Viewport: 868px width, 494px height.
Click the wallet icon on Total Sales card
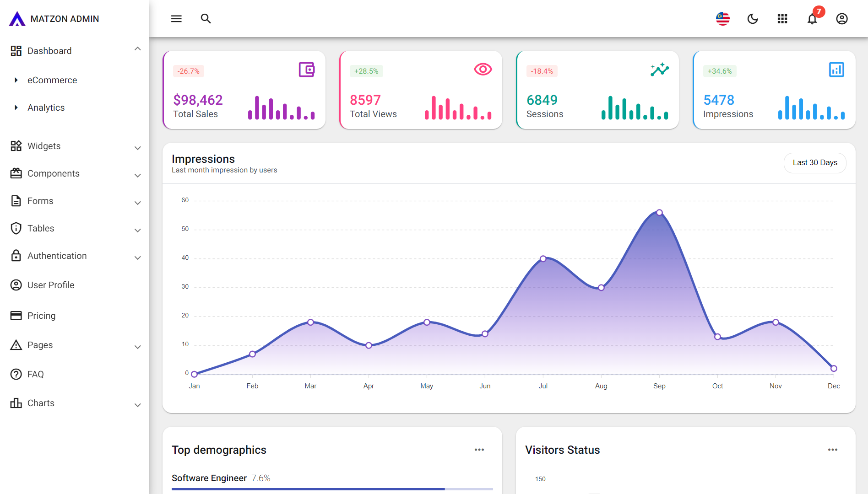[306, 70]
